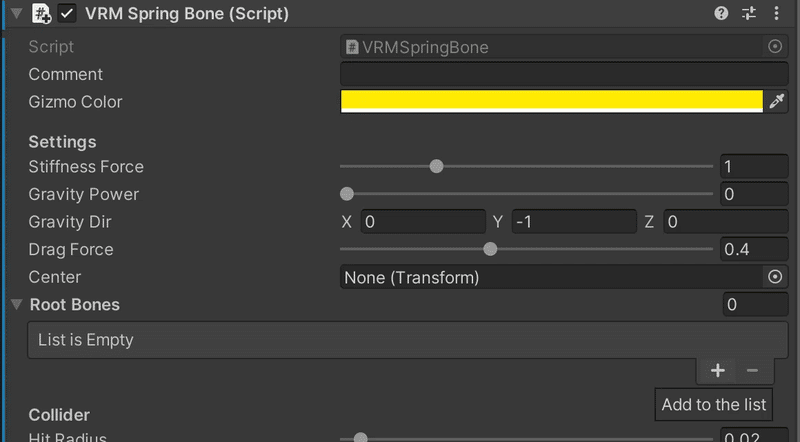Click the Root Bones size field

pyautogui.click(x=754, y=305)
